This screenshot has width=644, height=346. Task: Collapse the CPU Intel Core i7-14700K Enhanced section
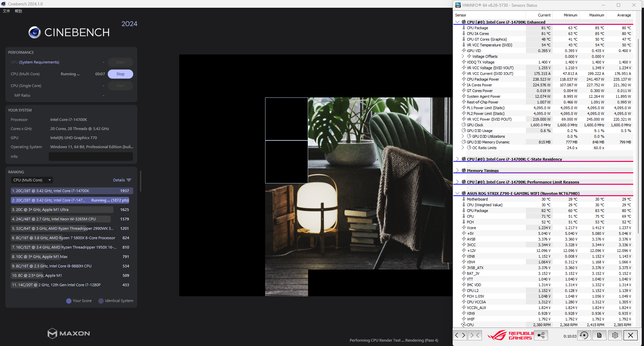[457, 22]
